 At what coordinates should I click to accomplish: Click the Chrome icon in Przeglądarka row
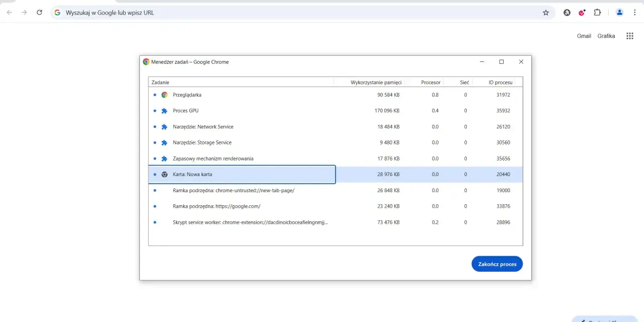pyautogui.click(x=164, y=95)
